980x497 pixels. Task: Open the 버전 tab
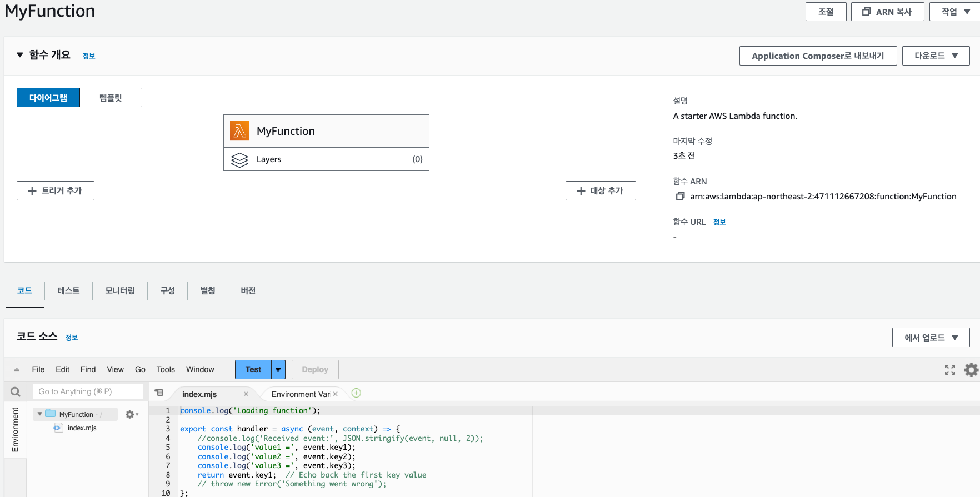click(x=248, y=290)
